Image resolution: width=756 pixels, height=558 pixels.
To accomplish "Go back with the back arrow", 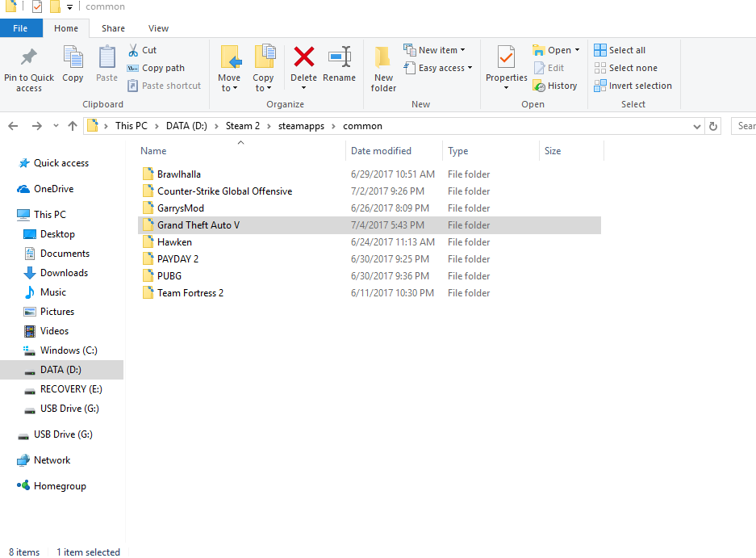I will click(x=13, y=126).
